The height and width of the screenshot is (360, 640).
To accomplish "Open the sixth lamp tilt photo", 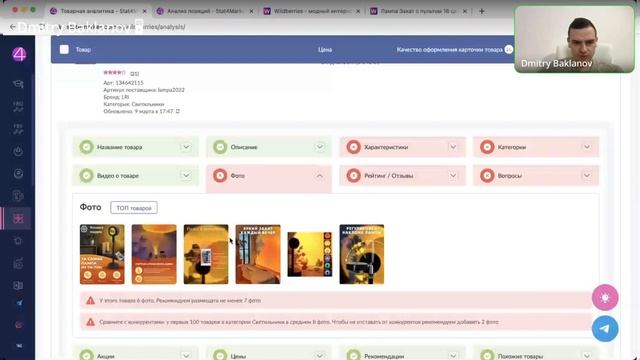I will pos(362,254).
